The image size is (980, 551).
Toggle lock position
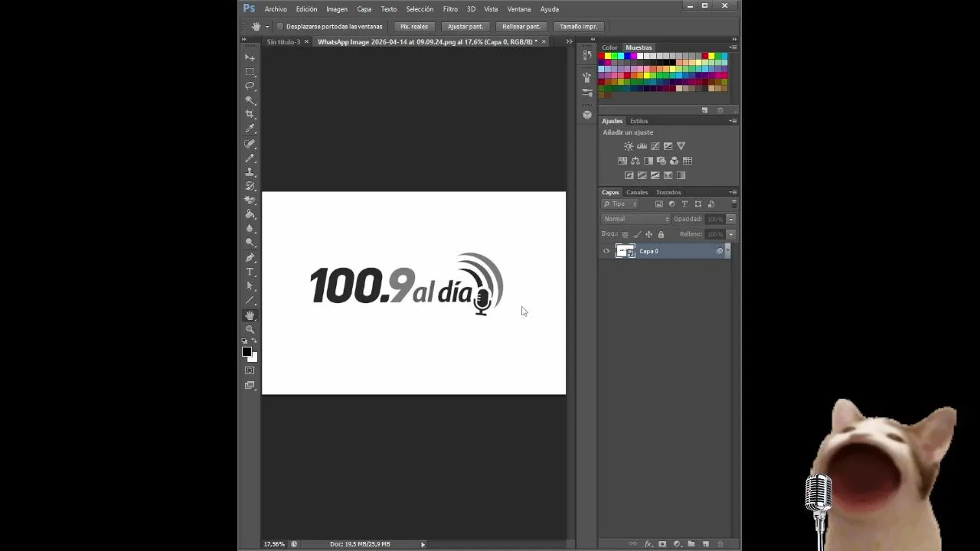(648, 234)
